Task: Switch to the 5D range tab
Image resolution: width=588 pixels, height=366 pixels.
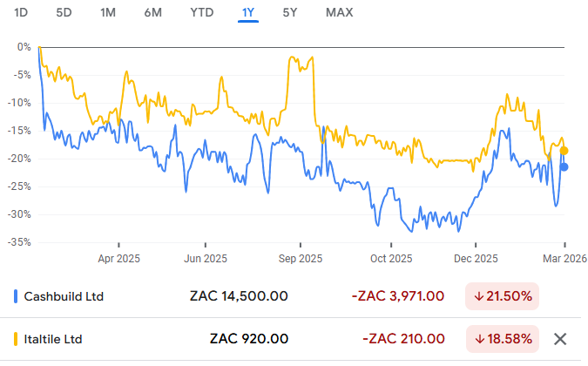Action: tap(64, 12)
